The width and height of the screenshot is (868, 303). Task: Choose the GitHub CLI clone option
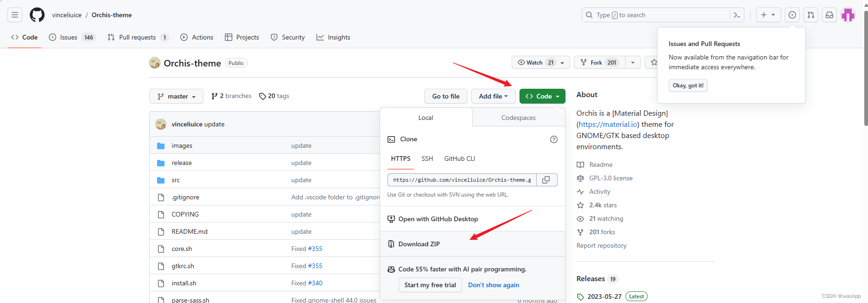click(460, 158)
